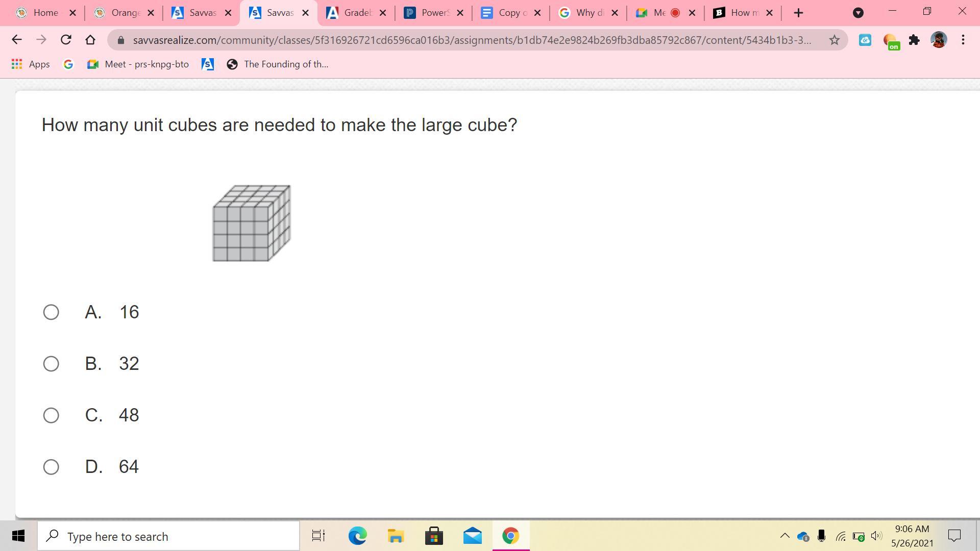Choose answer D. 64
Image resolution: width=980 pixels, height=551 pixels.
(51, 467)
